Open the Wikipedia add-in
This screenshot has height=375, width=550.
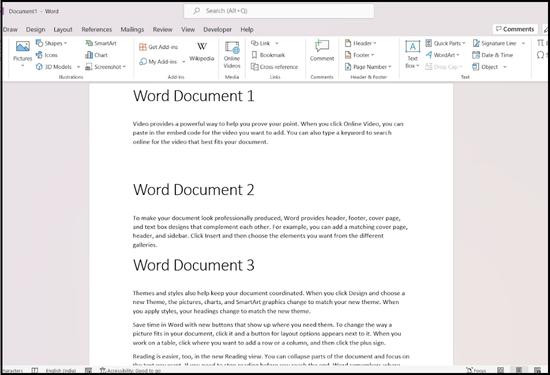click(202, 52)
